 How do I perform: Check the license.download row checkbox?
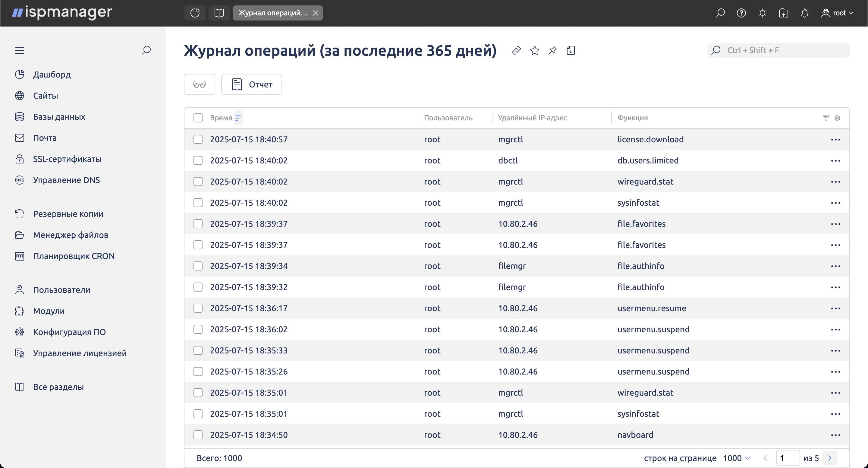click(x=198, y=139)
